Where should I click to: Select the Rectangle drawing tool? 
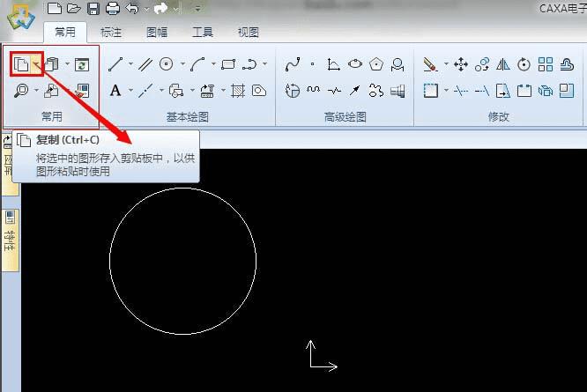(228, 64)
